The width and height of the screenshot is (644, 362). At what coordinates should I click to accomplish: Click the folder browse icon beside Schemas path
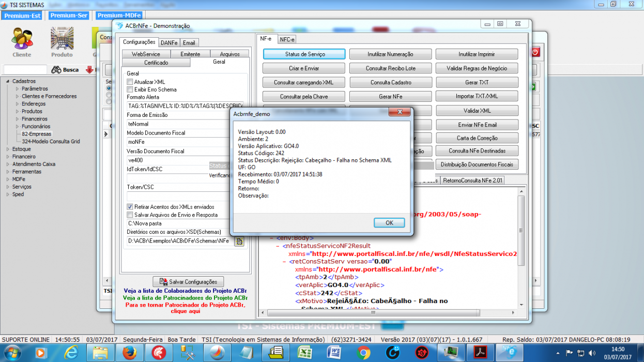tap(239, 241)
